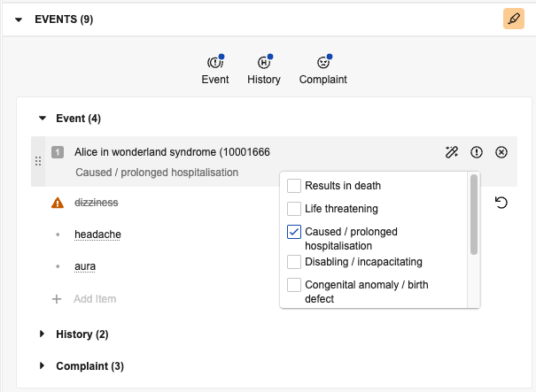Expand the History (2) group
536x392 pixels.
(x=41, y=334)
